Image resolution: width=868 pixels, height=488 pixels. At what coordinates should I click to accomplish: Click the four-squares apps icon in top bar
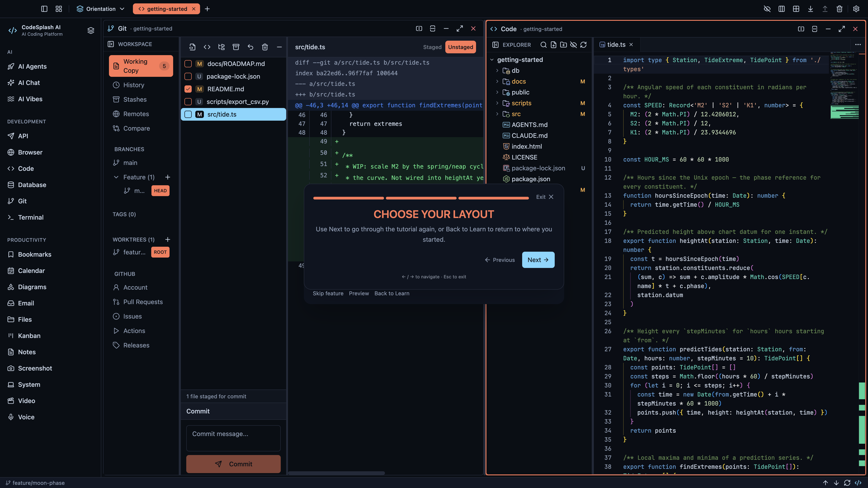click(59, 9)
